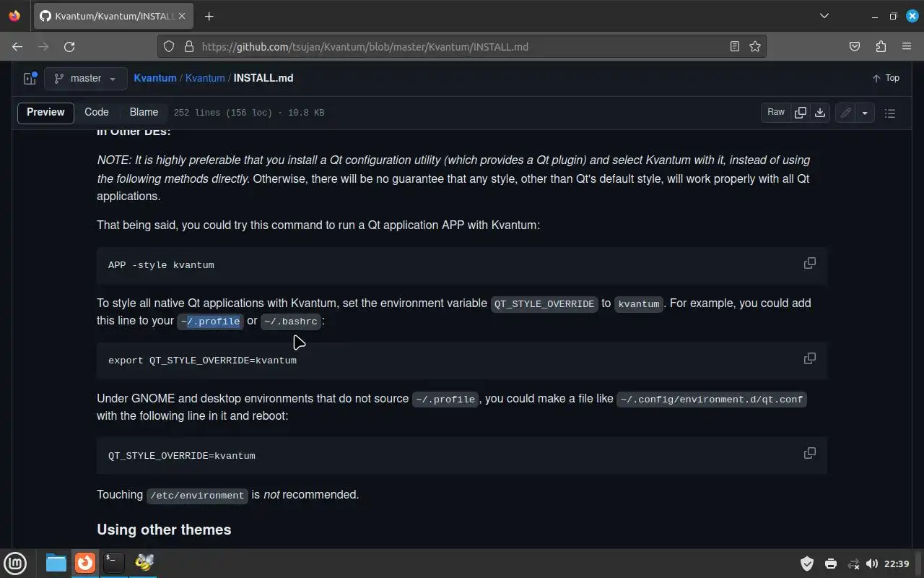Screen dimensions: 924x578
Task: List all open tabs dropdown
Action: point(824,16)
